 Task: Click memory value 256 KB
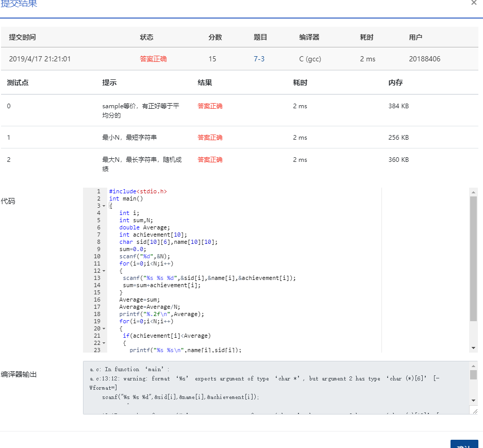398,138
